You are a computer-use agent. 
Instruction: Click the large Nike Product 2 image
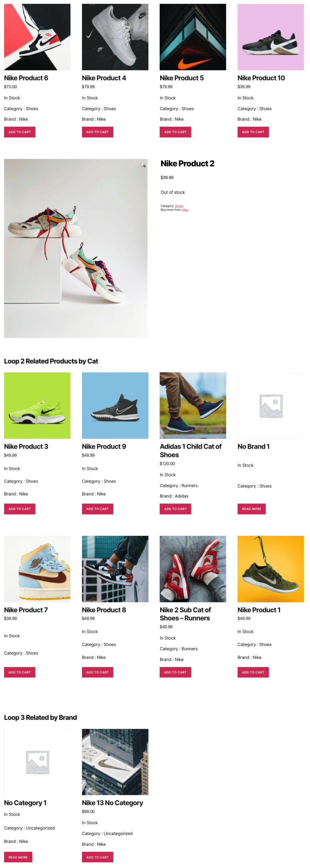coord(76,248)
